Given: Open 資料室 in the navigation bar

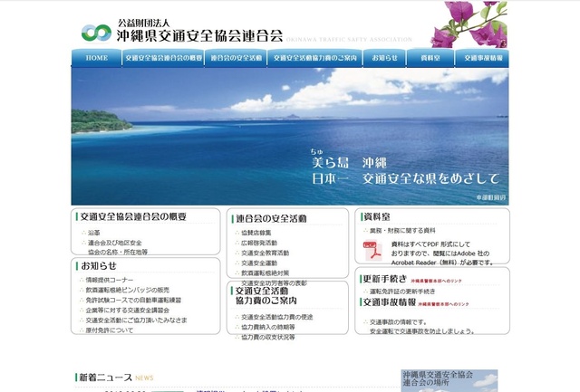Looking at the screenshot, I should (430, 58).
